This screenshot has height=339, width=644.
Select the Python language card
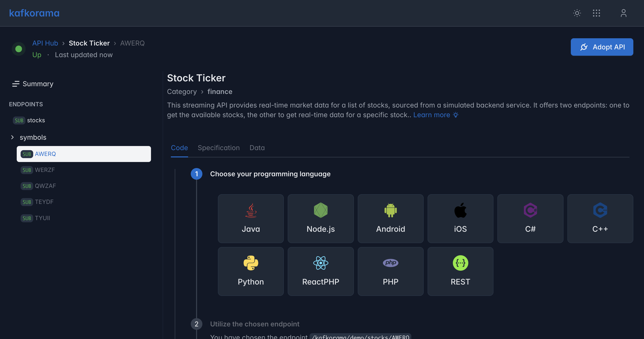[x=251, y=271]
